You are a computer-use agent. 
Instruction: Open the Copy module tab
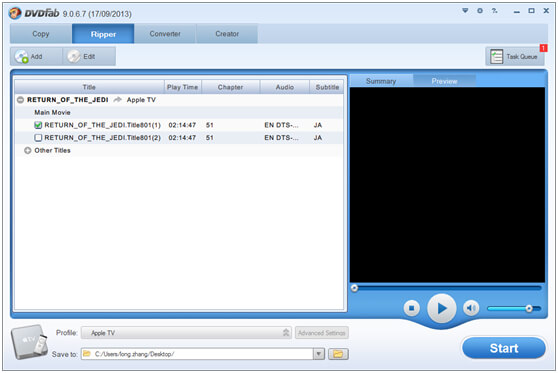(41, 34)
